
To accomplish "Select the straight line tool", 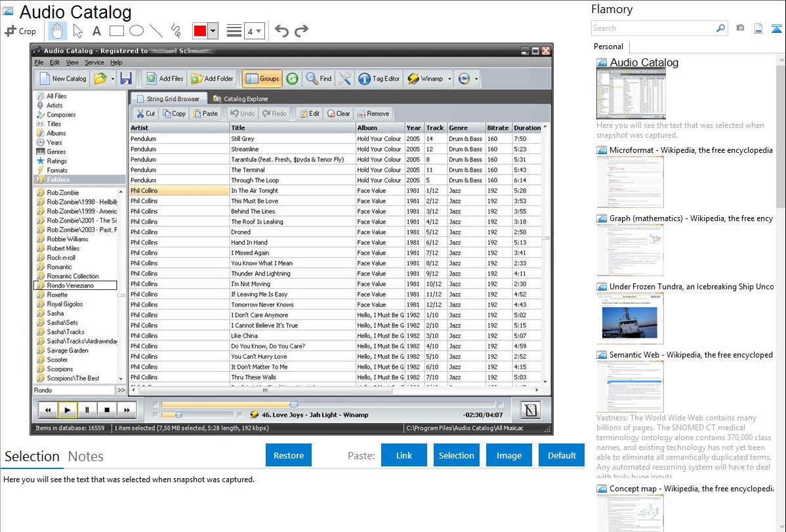I will 156,31.
